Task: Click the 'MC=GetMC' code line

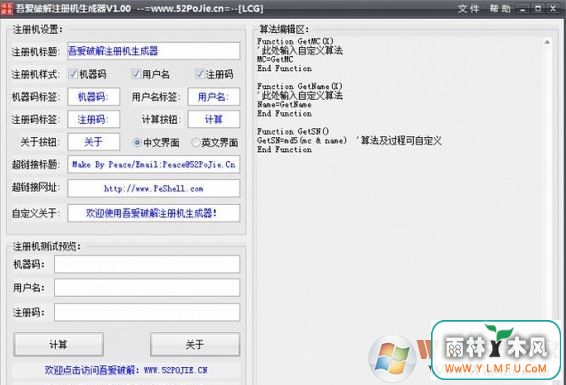Action: (275, 59)
